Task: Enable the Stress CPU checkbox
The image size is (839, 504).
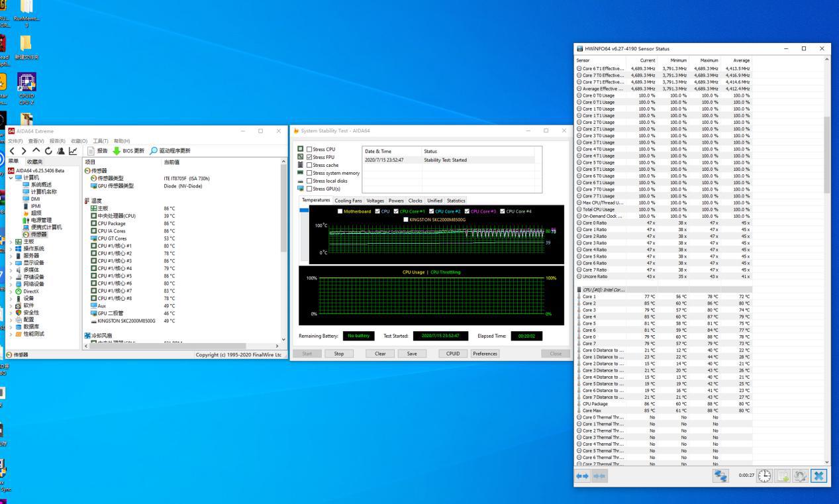Action: 309,150
